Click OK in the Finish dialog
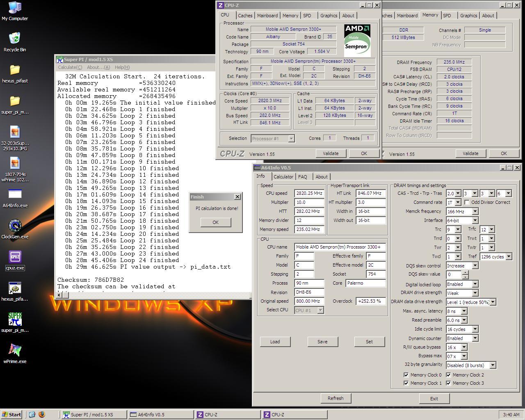The width and height of the screenshot is (525, 420). (215, 222)
